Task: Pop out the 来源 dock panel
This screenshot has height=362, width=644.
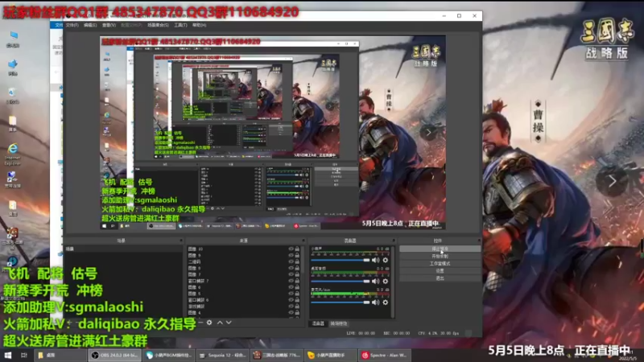Action: (303, 241)
